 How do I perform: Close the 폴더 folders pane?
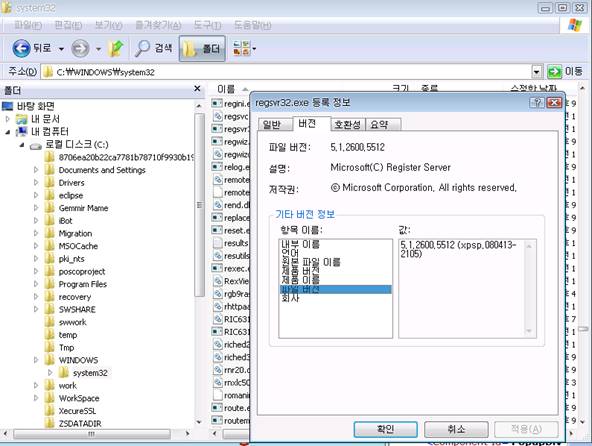(x=197, y=89)
